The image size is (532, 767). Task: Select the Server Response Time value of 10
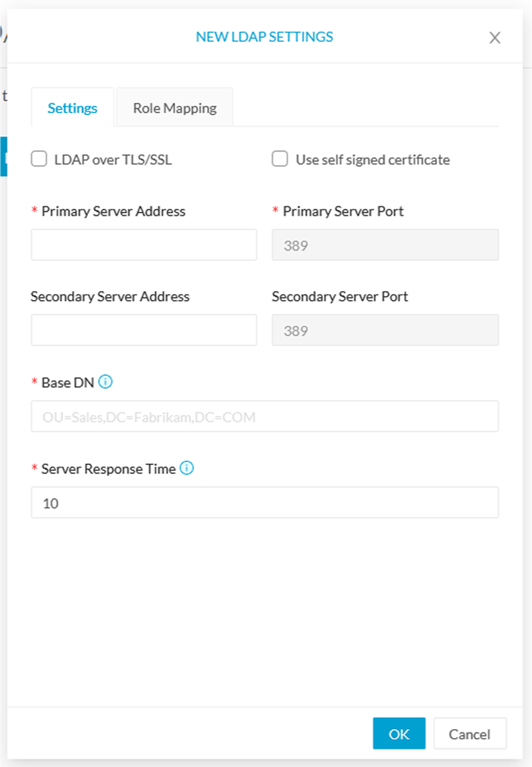pyautogui.click(x=265, y=502)
